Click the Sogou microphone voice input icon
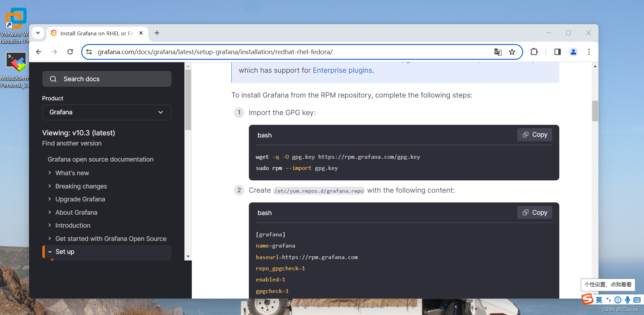 point(628,300)
